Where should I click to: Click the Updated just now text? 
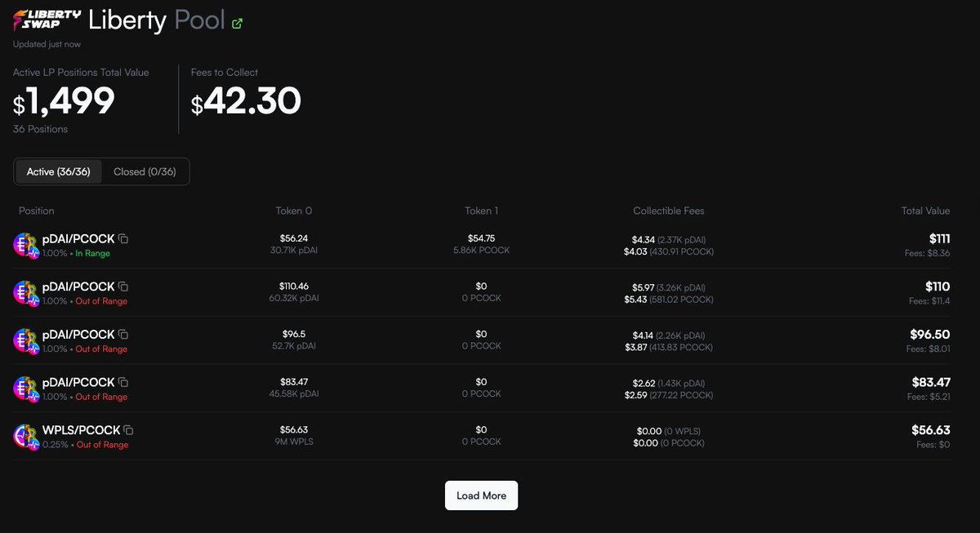(x=47, y=44)
